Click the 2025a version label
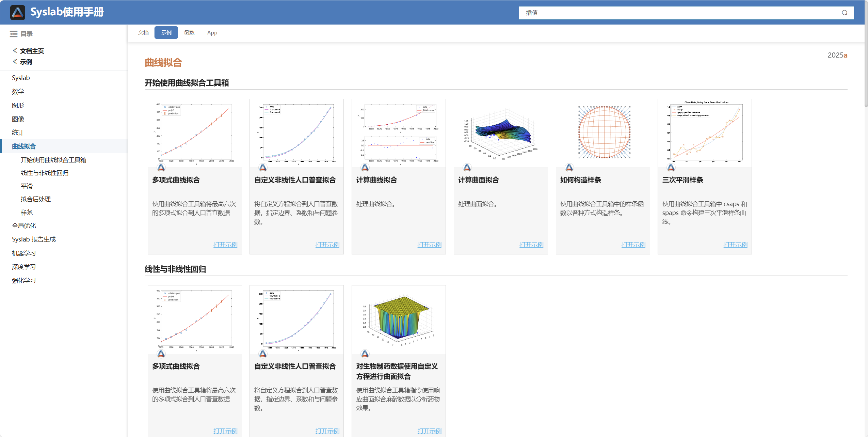Screen dimensions: 868x437 point(837,55)
